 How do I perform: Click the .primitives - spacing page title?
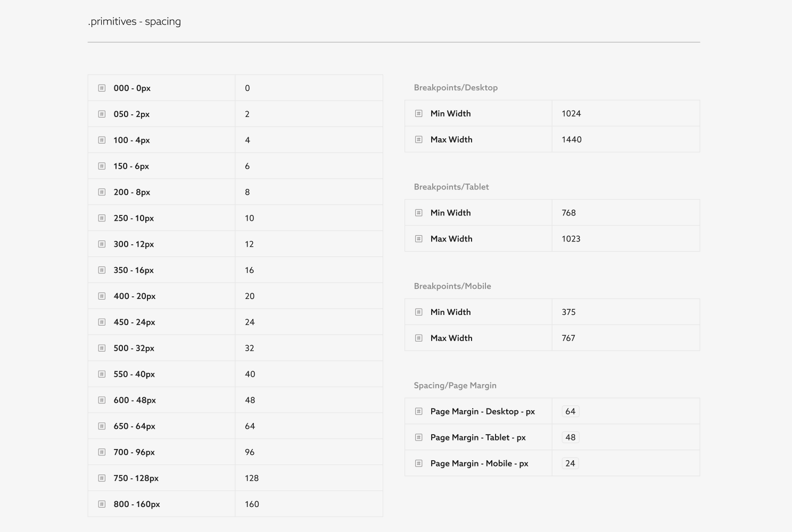tap(135, 22)
